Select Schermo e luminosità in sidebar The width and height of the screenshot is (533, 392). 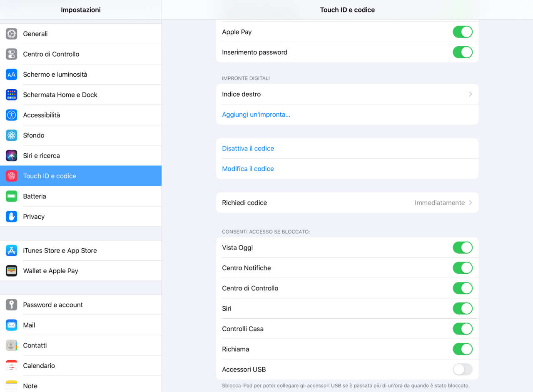coord(55,75)
